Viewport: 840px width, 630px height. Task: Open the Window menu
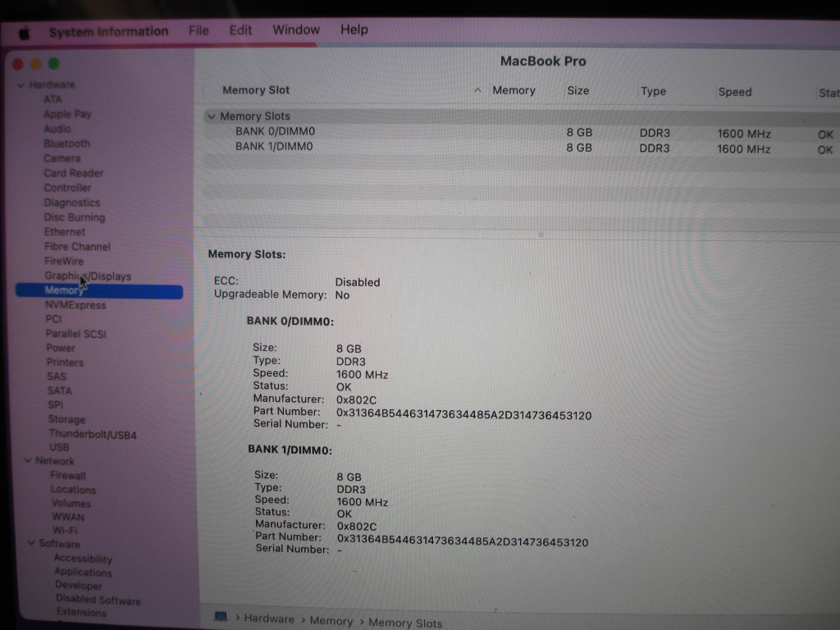296,30
